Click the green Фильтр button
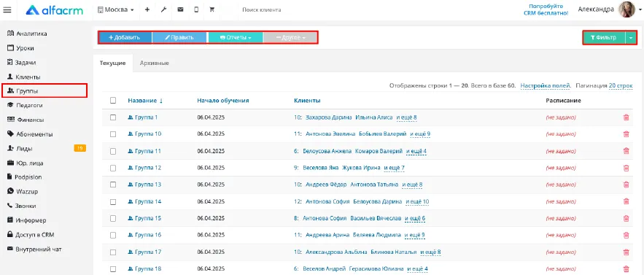Screen dimensions: 644x275 [604, 37]
